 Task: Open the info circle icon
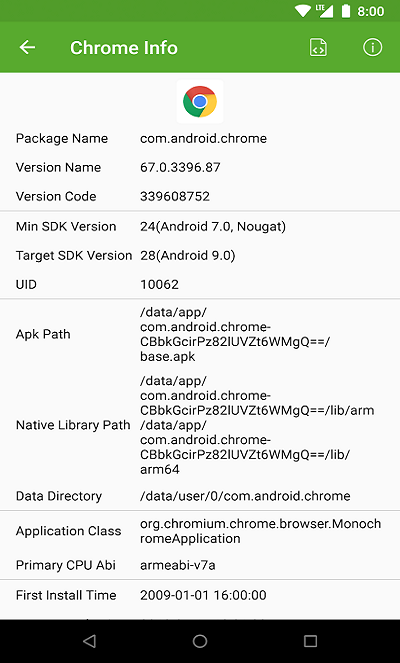373,47
